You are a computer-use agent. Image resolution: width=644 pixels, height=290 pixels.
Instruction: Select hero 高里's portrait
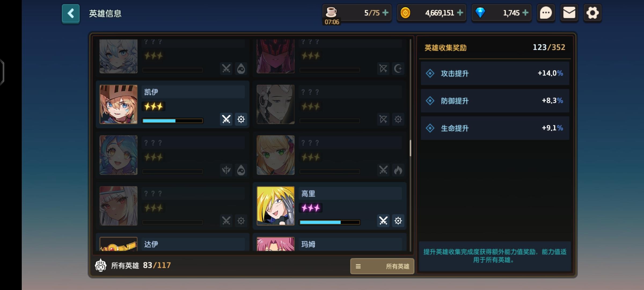276,206
